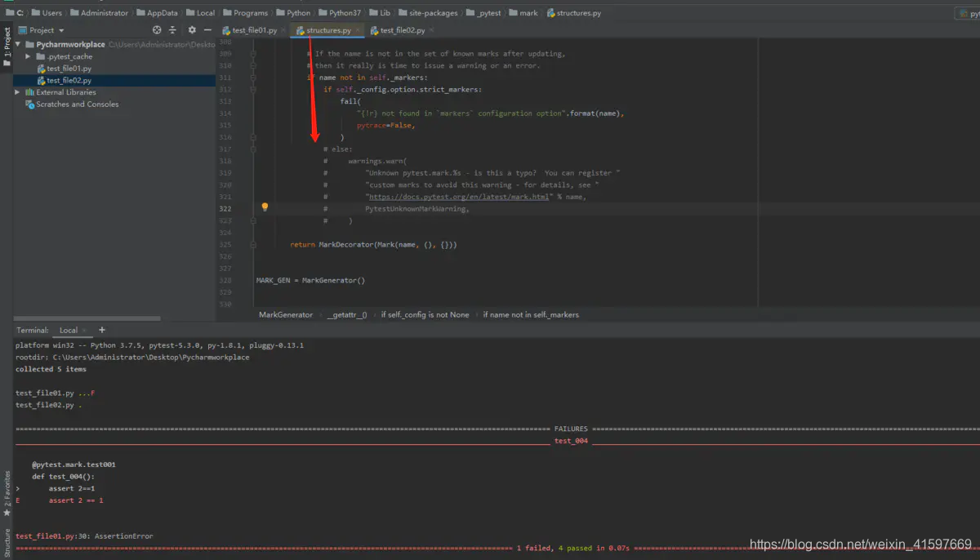Open the Structure side tool window

(x=7, y=543)
